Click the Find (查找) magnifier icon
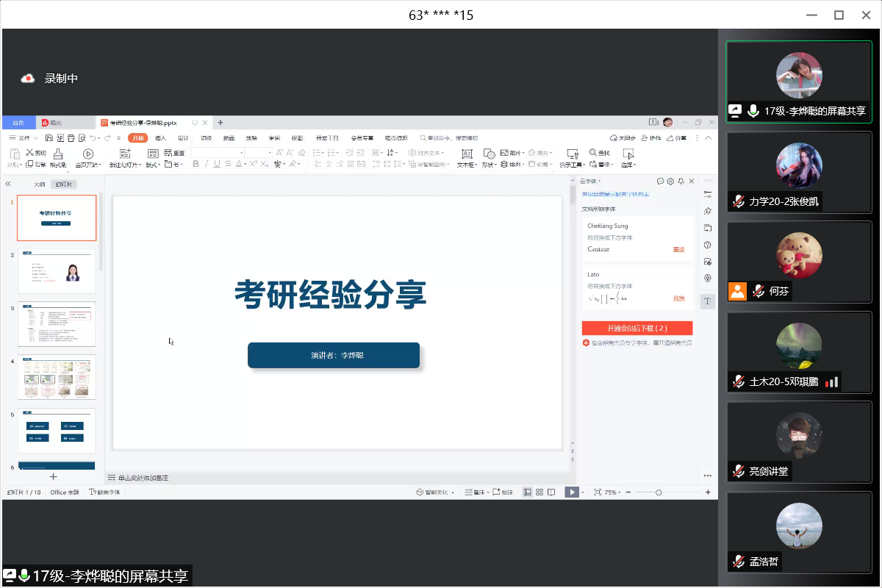The height and width of the screenshot is (588, 882). [591, 153]
